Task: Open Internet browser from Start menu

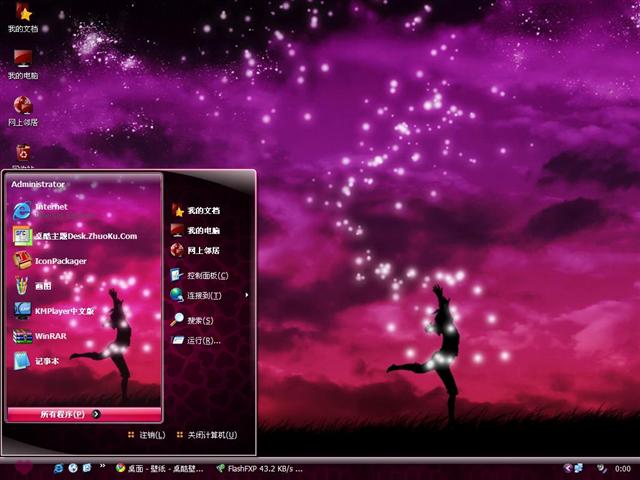Action: pyautogui.click(x=50, y=209)
